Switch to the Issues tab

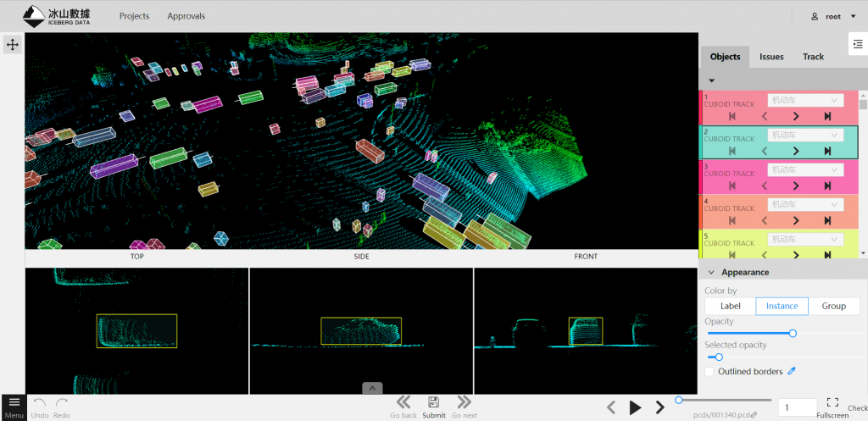click(771, 57)
